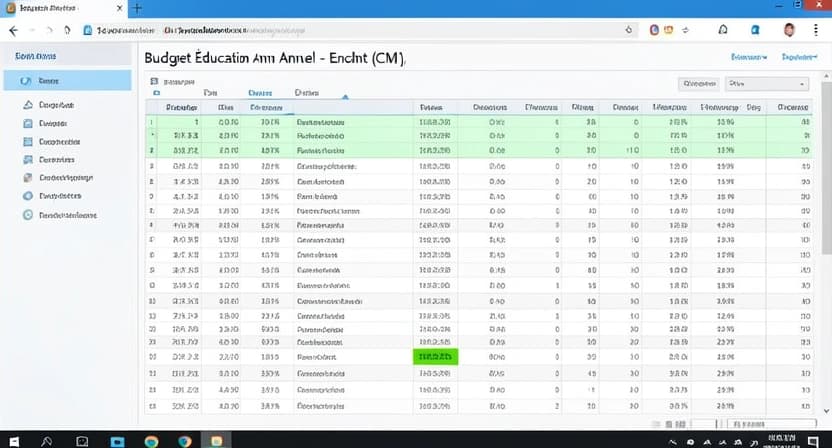The height and width of the screenshot is (448, 832).
Task: Click the solid blue circle sidebar icon
Action: 28,196
